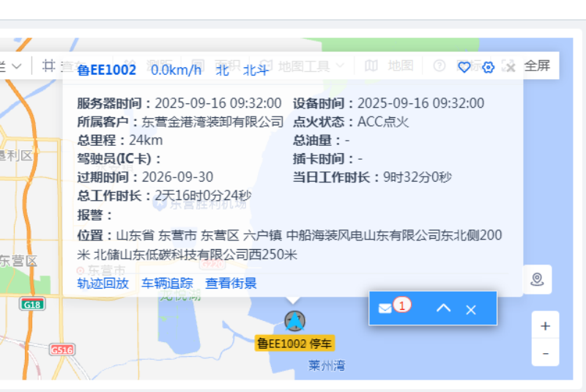Click the yellow 鲁EE1002 停车 label
The image size is (586, 392).
tap(294, 343)
